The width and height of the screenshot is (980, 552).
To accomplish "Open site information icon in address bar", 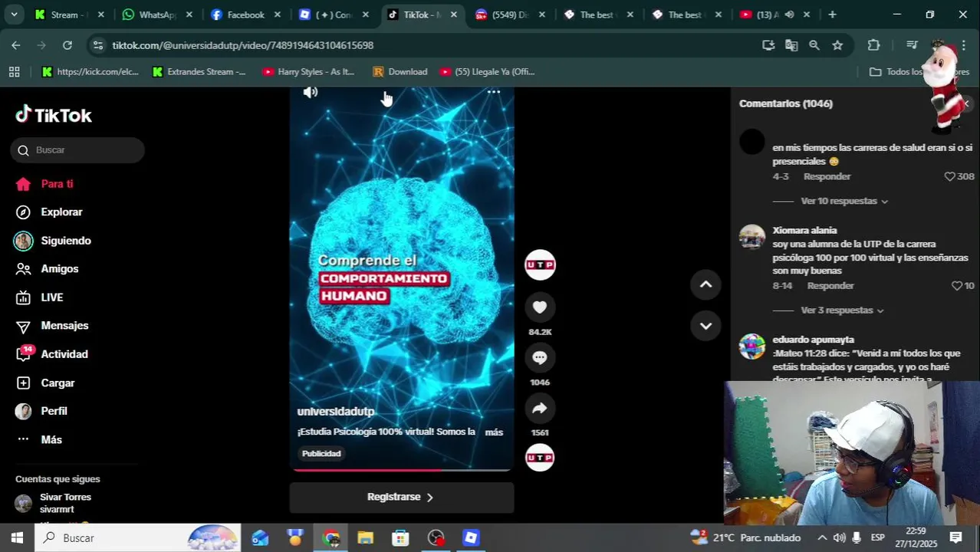I will point(97,45).
